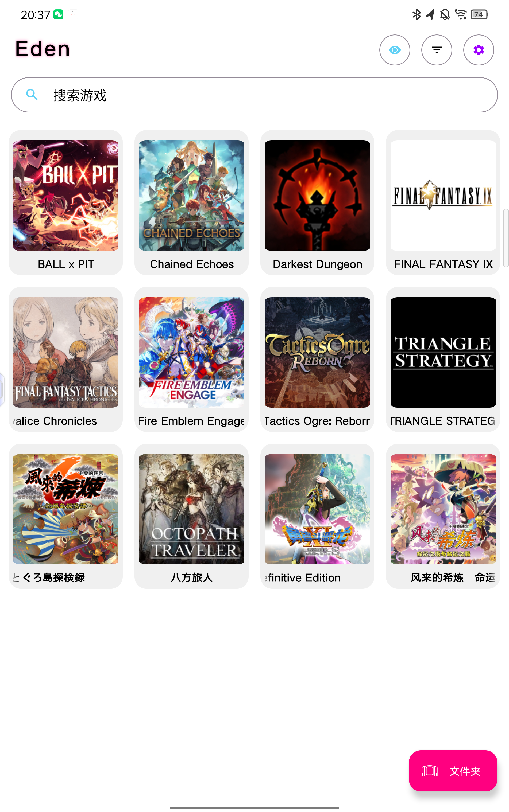
Task: Launch Dragon Quest XI Definitive Edition
Action: [317, 516]
